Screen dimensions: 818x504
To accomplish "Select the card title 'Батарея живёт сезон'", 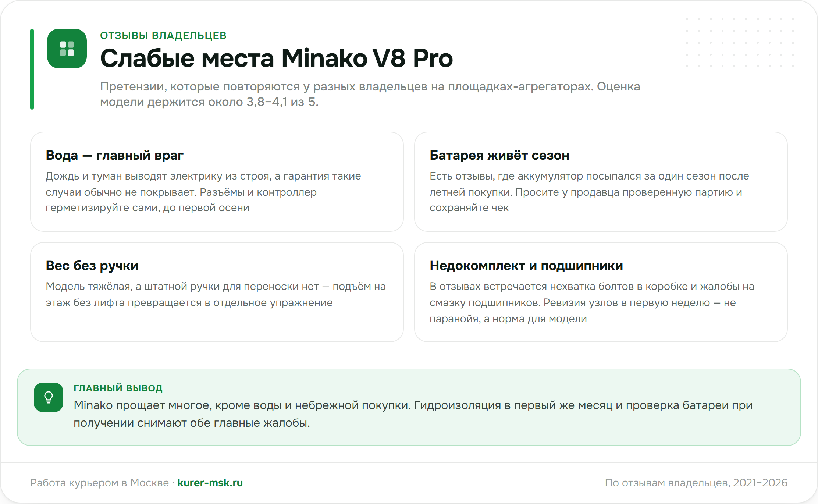I will 499,155.
